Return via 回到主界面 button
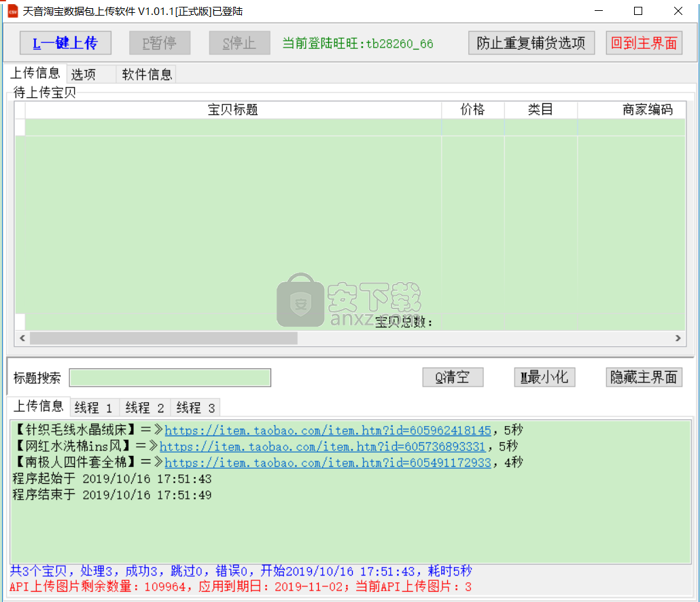This screenshot has height=602, width=700. [644, 43]
